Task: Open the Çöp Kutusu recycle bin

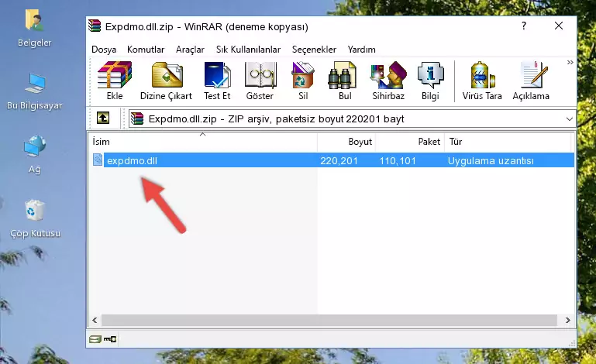Action: pyautogui.click(x=35, y=219)
